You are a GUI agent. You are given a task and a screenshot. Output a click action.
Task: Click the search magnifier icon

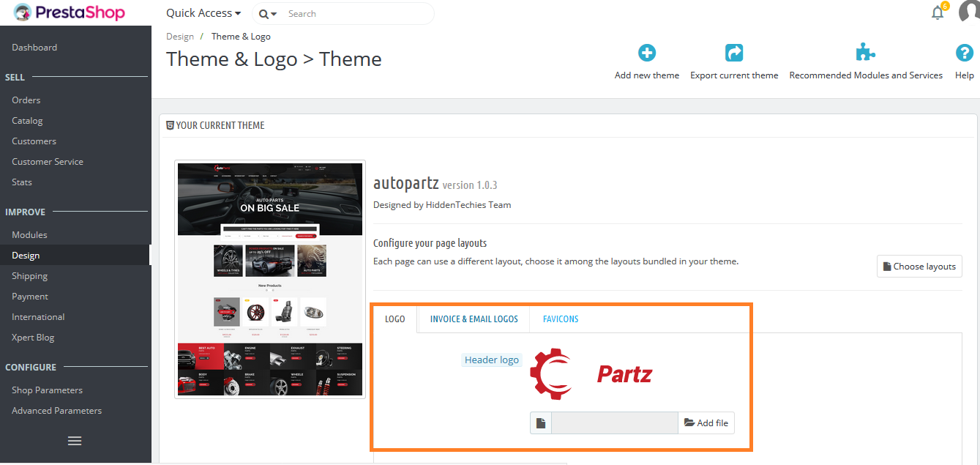(x=263, y=13)
